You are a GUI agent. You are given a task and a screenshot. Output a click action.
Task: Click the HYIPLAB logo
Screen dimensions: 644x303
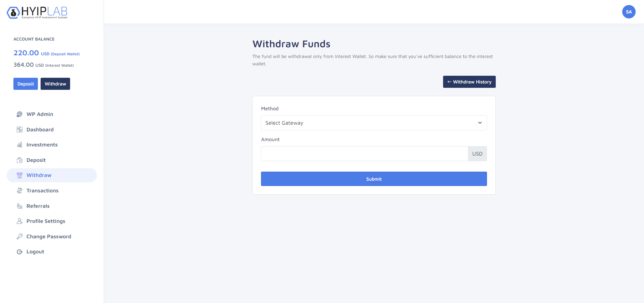point(37,12)
